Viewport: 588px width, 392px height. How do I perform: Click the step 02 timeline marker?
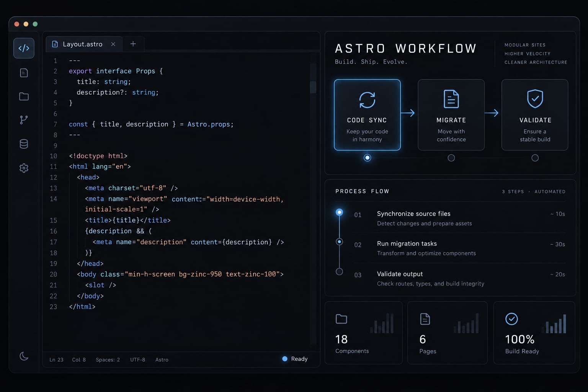tap(339, 242)
